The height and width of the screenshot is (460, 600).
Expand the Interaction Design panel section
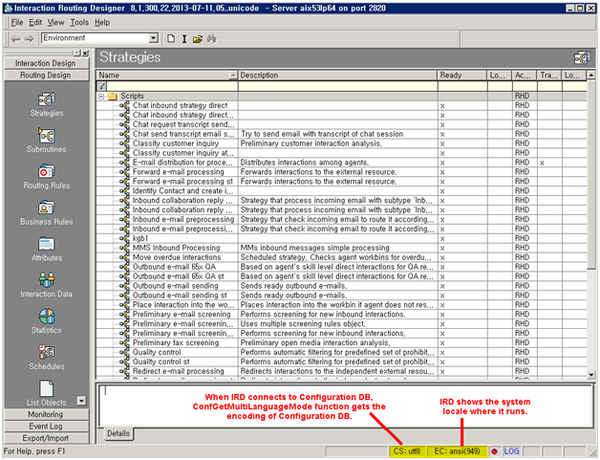[45, 63]
